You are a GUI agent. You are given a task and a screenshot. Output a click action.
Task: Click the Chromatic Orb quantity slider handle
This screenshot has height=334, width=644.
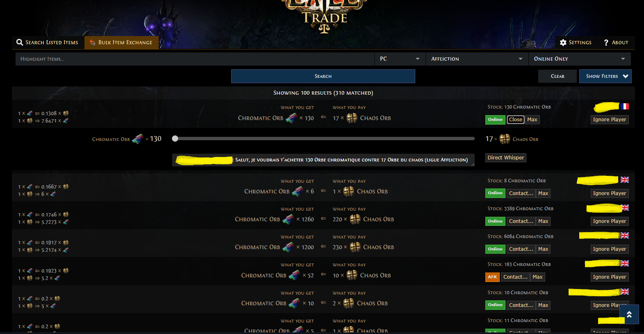coord(175,139)
